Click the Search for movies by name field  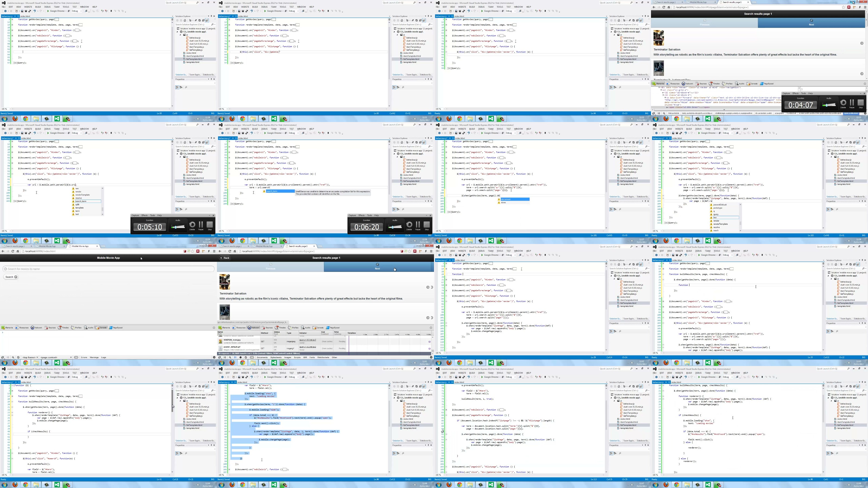pos(108,269)
